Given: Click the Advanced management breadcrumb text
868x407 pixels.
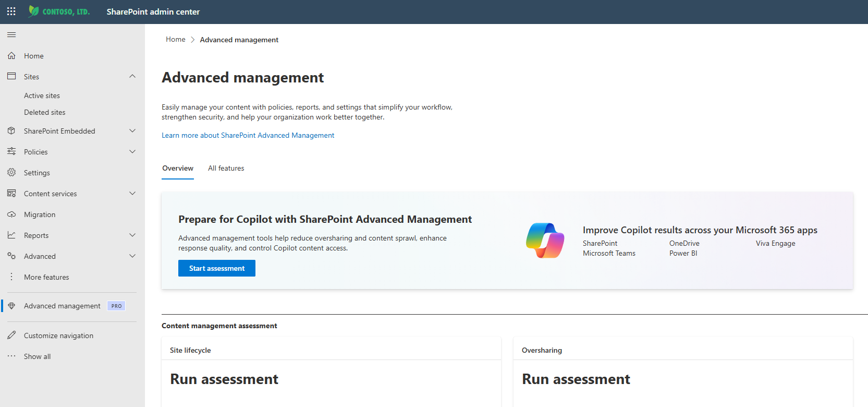Looking at the screenshot, I should pos(239,40).
